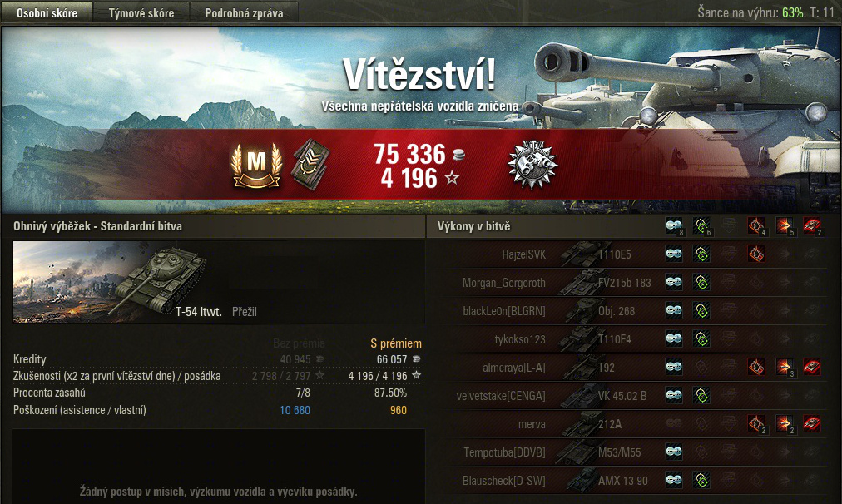Click the credits total 75 336
This screenshot has width=842, height=504.
(409, 154)
